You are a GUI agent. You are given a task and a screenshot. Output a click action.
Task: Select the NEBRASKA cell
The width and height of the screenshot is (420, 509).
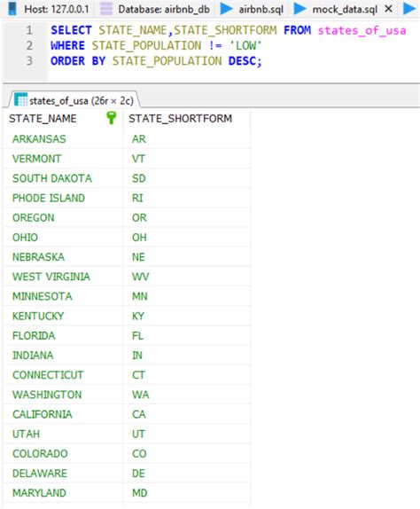63,257
